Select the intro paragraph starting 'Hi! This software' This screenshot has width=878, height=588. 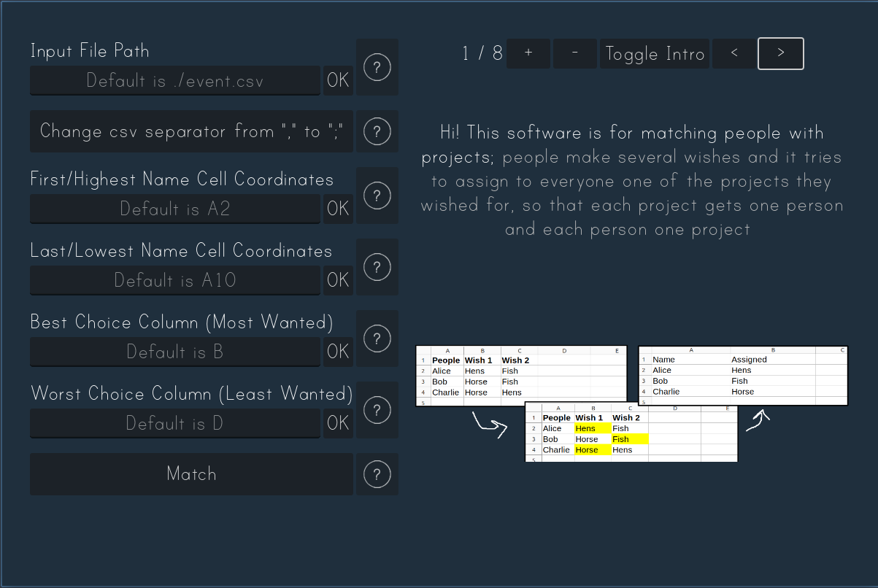pos(632,181)
